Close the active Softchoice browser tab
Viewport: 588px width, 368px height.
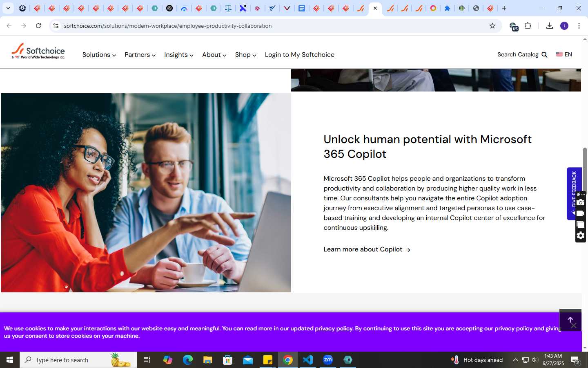click(x=375, y=8)
